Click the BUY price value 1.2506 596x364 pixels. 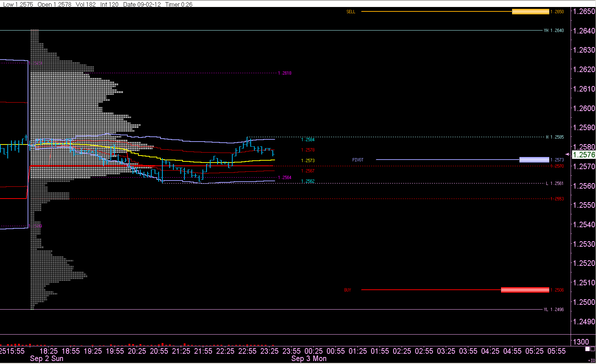(x=557, y=290)
